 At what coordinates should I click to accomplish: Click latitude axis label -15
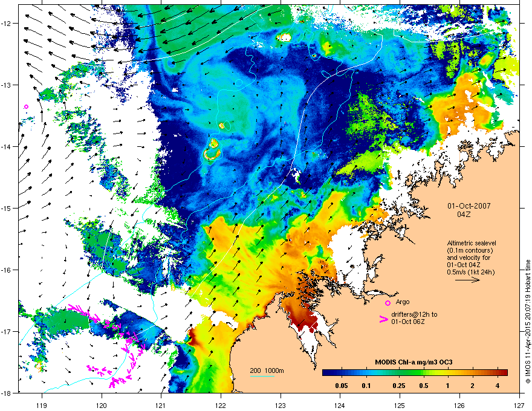(6, 208)
